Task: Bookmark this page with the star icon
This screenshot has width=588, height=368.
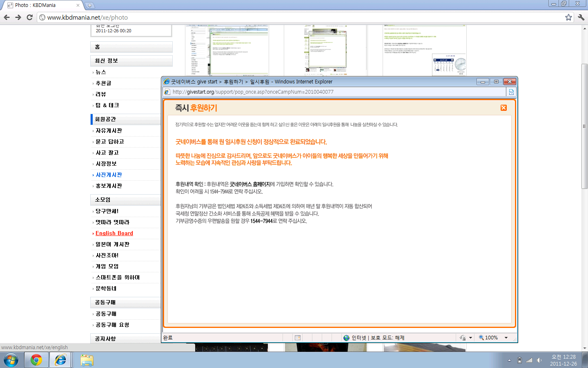Action: point(568,17)
